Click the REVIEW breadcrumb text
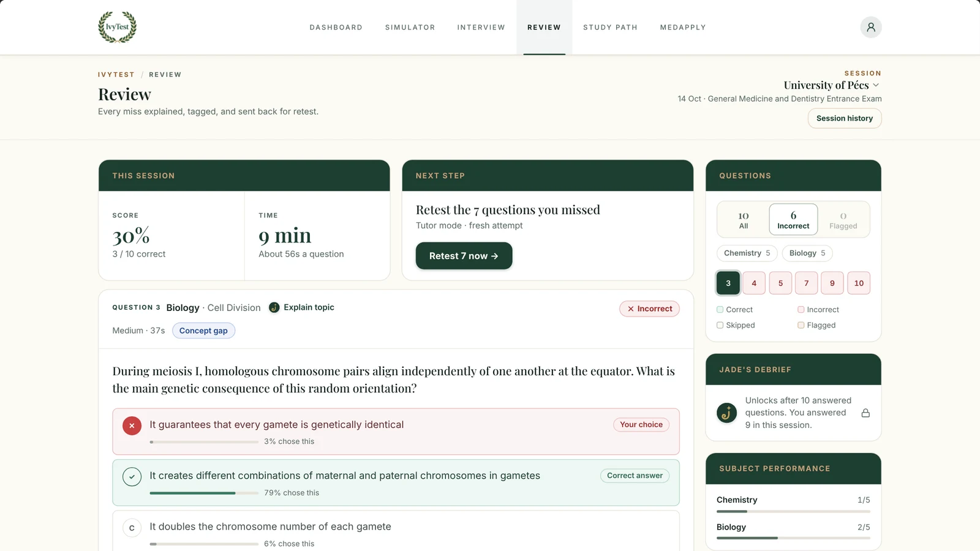The image size is (980, 551). click(165, 75)
